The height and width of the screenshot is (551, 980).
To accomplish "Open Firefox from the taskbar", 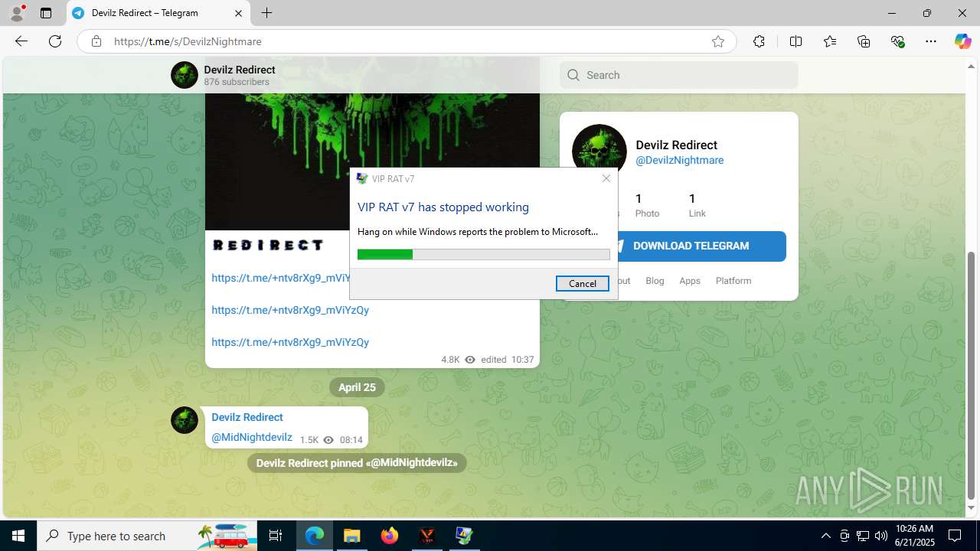I will [389, 536].
